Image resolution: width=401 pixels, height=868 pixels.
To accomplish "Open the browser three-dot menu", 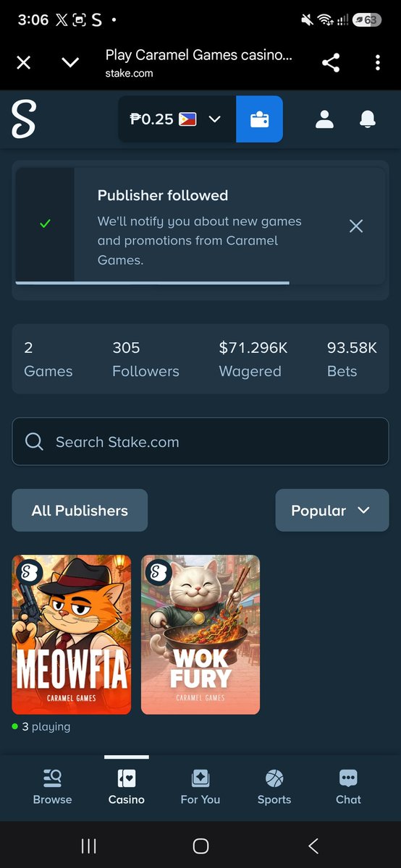I will tap(378, 63).
